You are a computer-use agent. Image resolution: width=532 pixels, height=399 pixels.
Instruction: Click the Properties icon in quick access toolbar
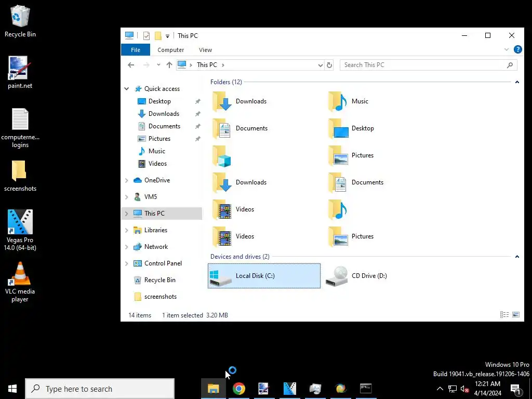(146, 36)
